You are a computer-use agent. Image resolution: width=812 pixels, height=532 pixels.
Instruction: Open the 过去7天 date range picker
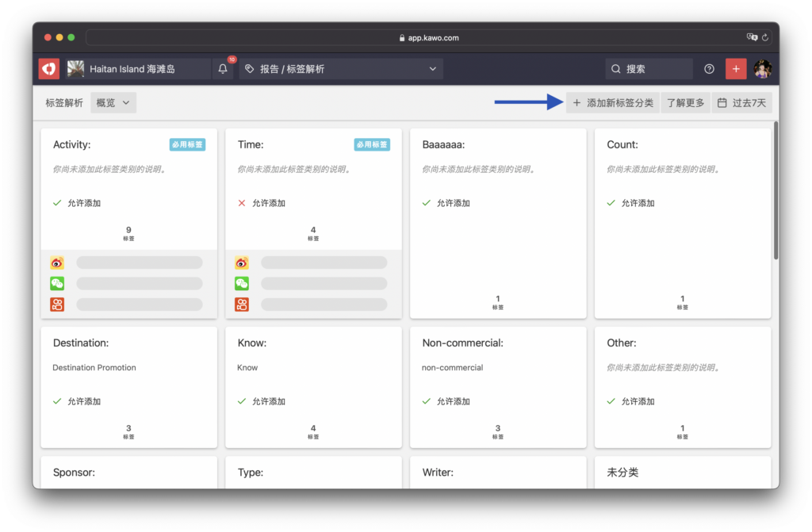pyautogui.click(x=741, y=102)
